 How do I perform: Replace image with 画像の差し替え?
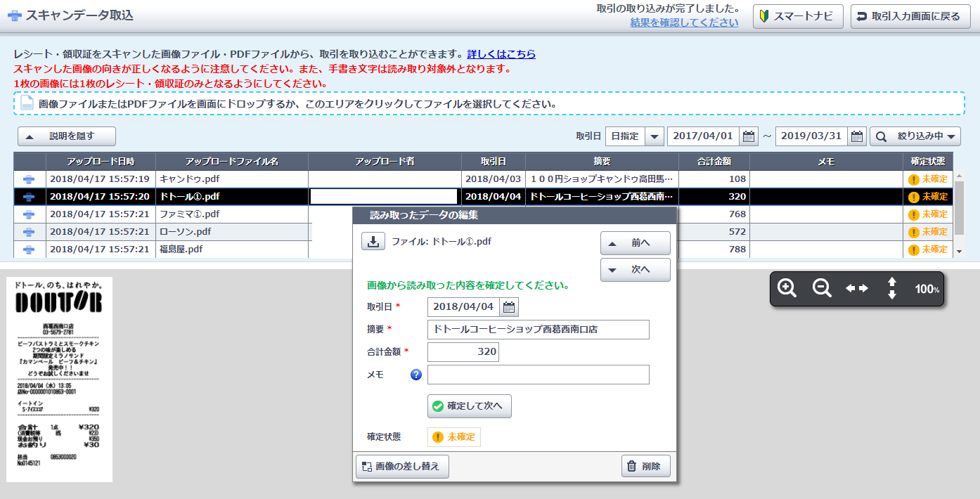[x=402, y=466]
